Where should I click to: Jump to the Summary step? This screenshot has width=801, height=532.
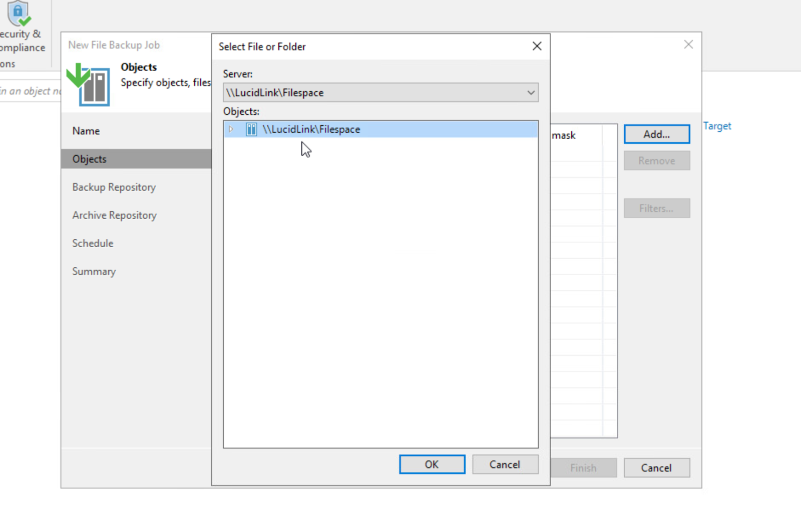click(x=94, y=272)
